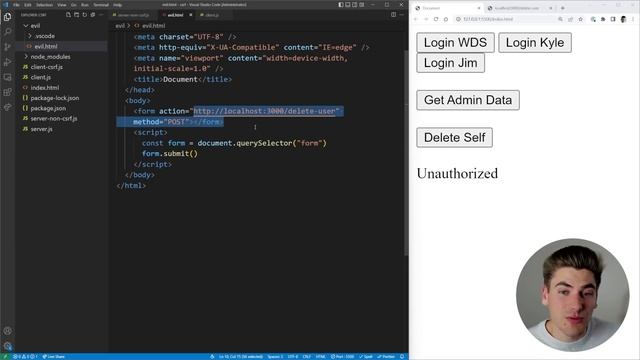Split the editor to the right

click(393, 15)
